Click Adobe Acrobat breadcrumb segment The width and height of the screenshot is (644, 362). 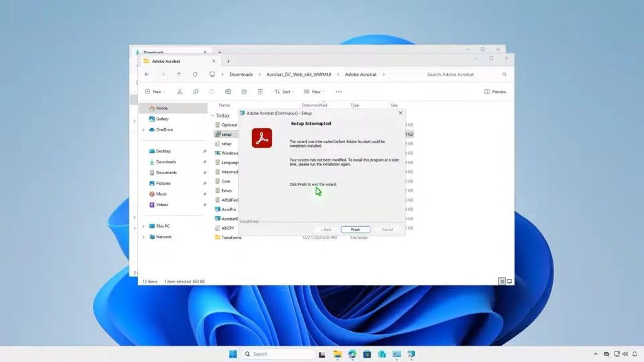[360, 74]
